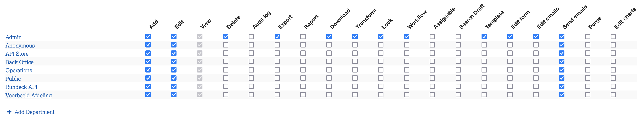Select the Voorbeeld Afdeling department
The height and width of the screenshot is (120, 644).
click(28, 95)
